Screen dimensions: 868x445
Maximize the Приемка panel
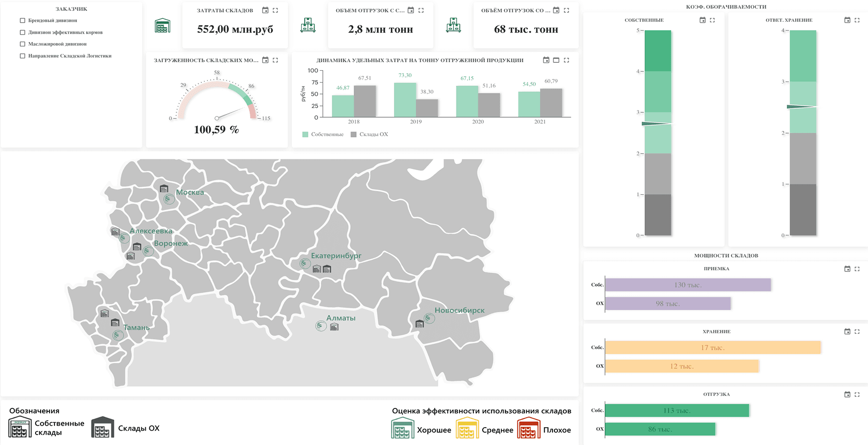tap(857, 269)
